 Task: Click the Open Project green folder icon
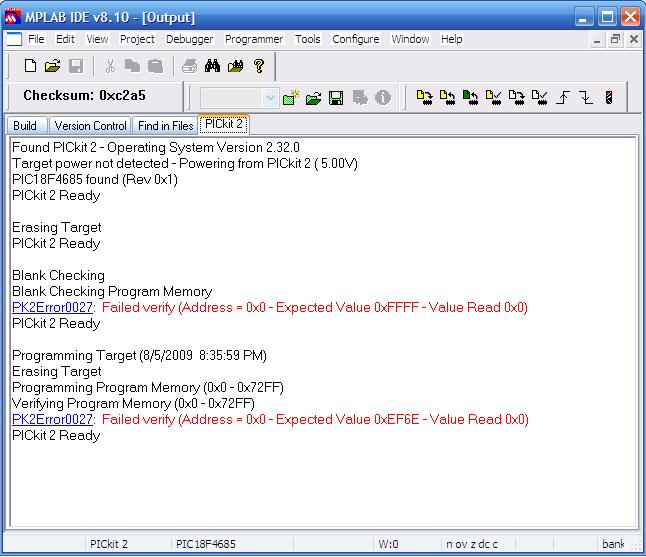[x=313, y=98]
